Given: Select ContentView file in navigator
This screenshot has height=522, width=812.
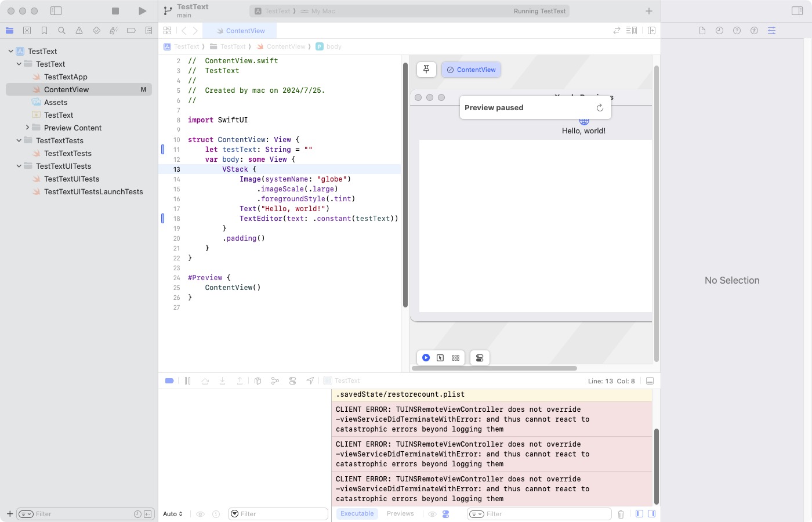Looking at the screenshot, I should [79, 89].
